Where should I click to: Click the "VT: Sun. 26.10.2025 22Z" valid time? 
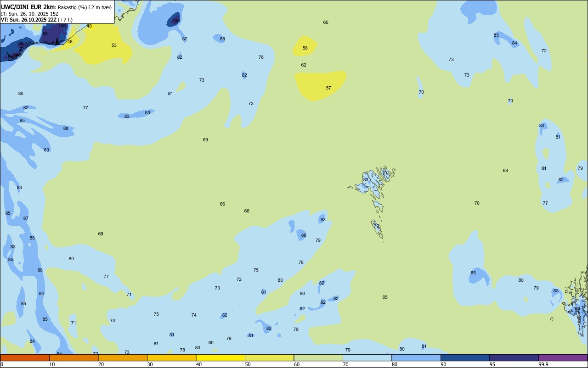pyautogui.click(x=28, y=20)
